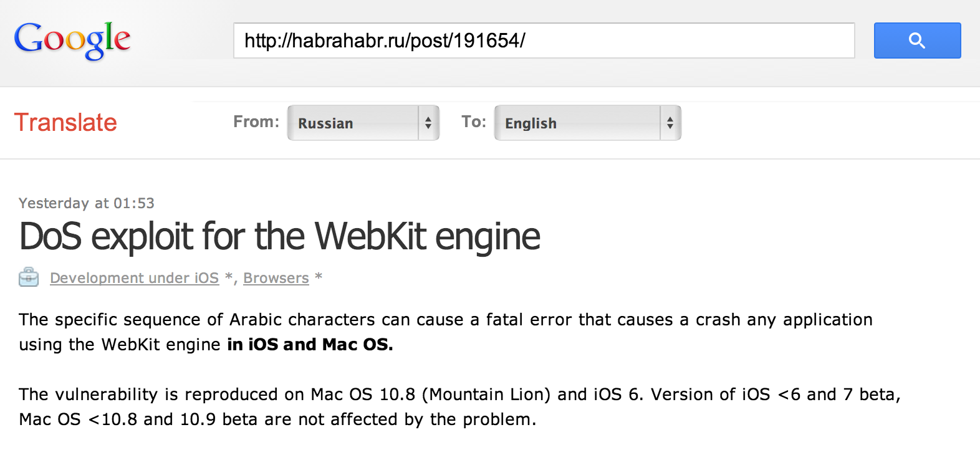This screenshot has height=450, width=980.
Task: Click the Google logo
Action: tap(72, 40)
